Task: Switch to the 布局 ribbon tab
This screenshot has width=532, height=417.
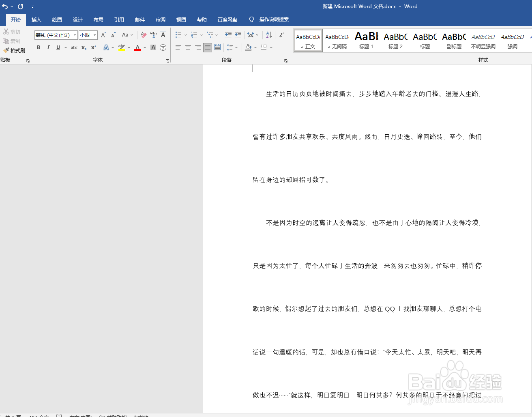Action: coord(99,19)
